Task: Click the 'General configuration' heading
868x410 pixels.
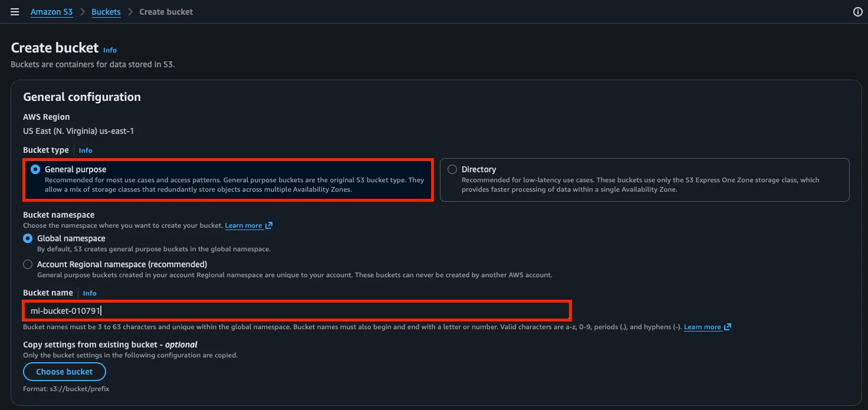Action: (x=82, y=97)
